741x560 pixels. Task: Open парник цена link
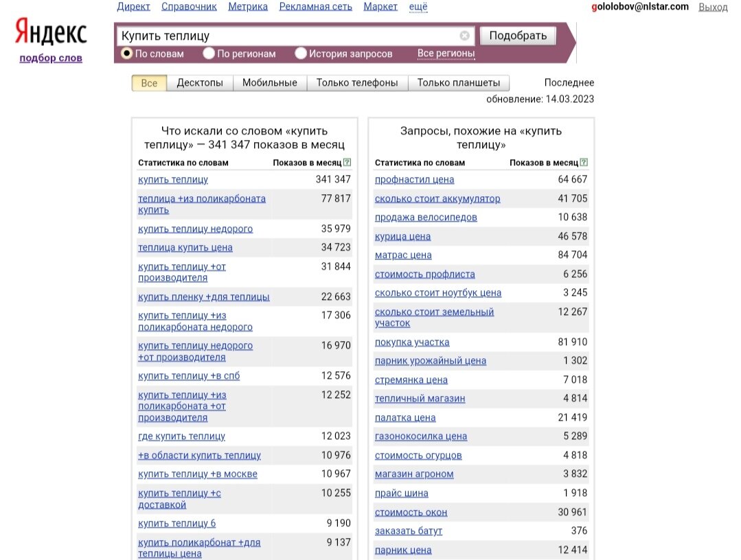click(x=403, y=550)
